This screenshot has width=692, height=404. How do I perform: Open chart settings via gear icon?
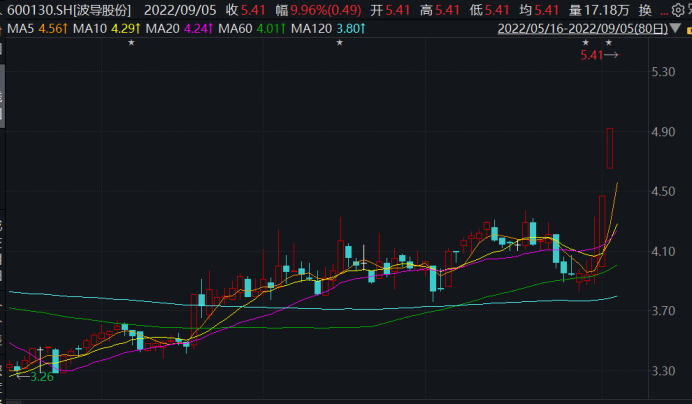(677, 10)
